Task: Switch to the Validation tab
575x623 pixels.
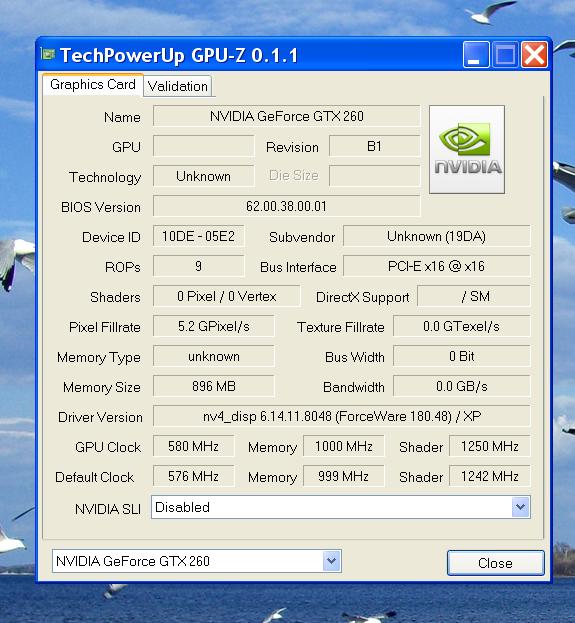Action: 178,86
